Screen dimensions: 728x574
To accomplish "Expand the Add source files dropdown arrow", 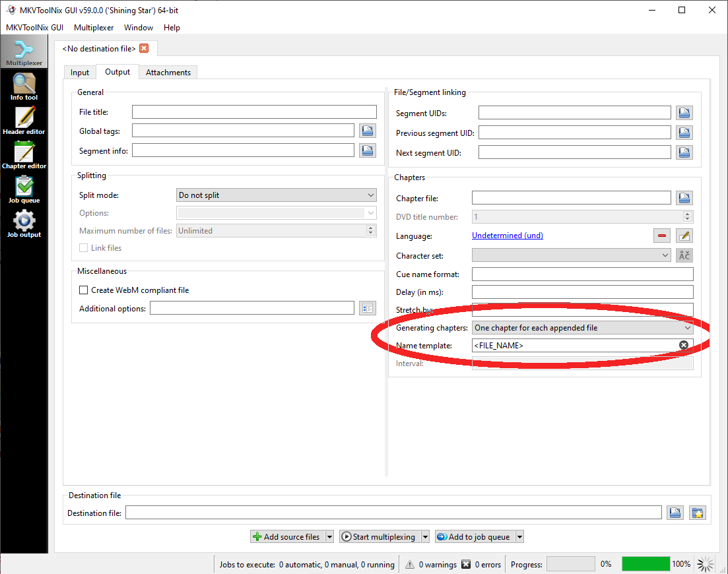I will coord(328,536).
